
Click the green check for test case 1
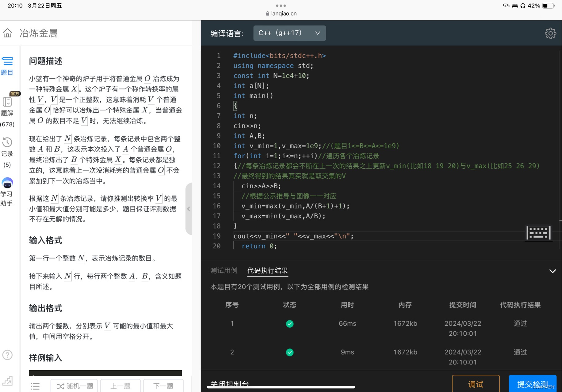[289, 324]
